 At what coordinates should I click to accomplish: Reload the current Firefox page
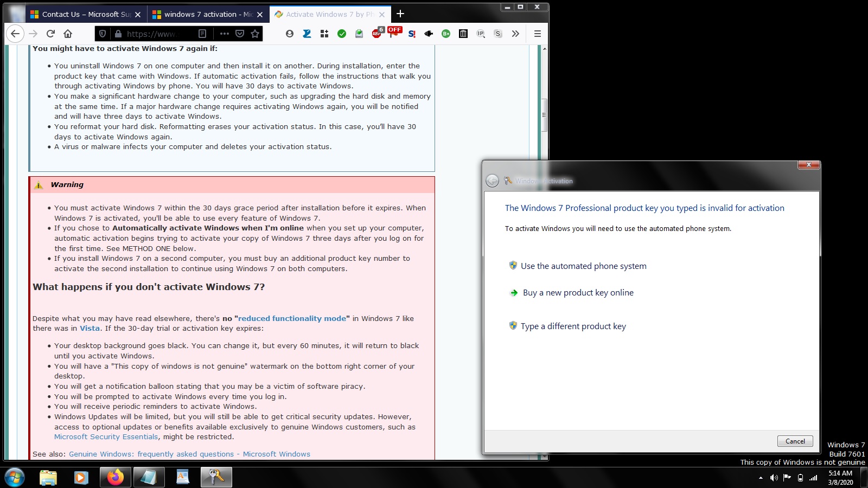pos(50,34)
